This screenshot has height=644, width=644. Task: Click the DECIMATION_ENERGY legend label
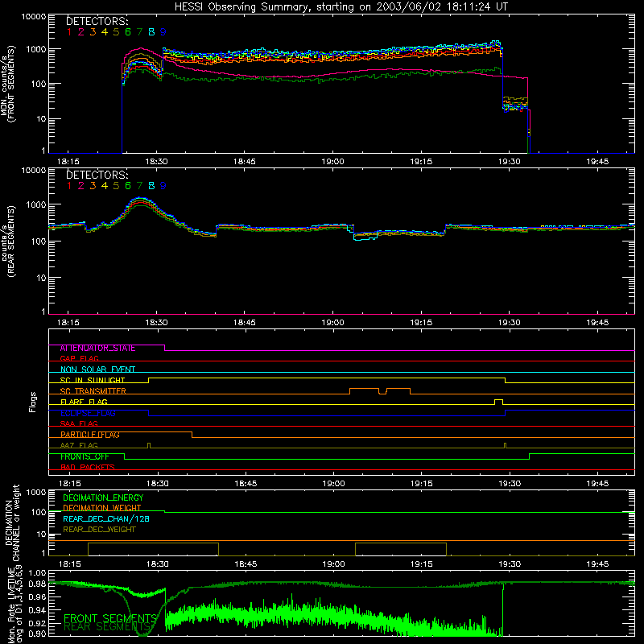click(x=103, y=497)
